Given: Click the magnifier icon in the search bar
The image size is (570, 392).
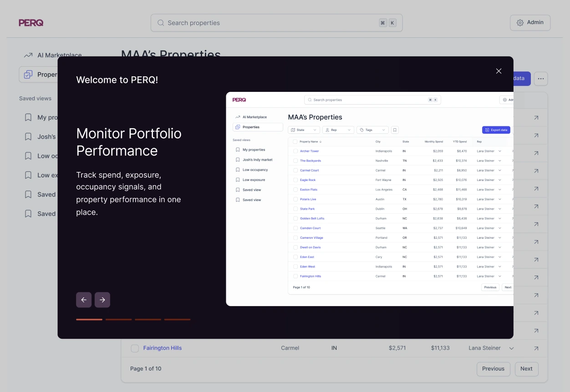Looking at the screenshot, I should (161, 23).
